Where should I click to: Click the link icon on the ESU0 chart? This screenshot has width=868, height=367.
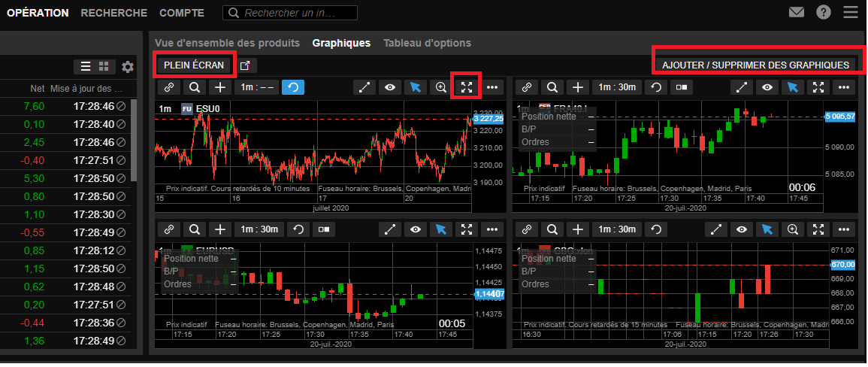(x=169, y=87)
